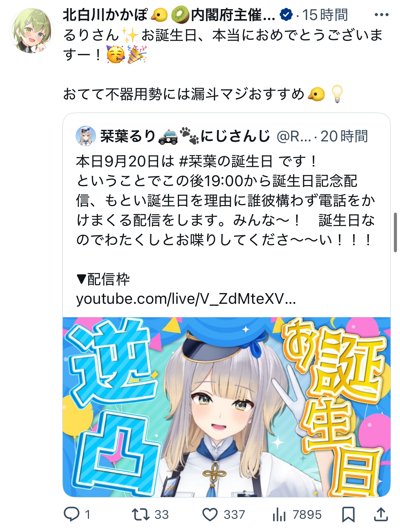Open 栞葉るり display name in quote

pyautogui.click(x=185, y=136)
